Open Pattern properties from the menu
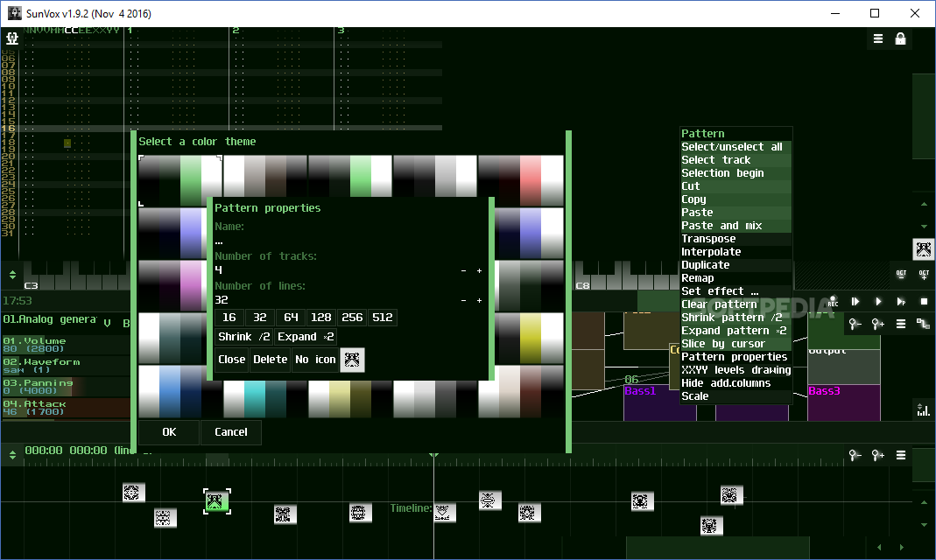 click(736, 357)
